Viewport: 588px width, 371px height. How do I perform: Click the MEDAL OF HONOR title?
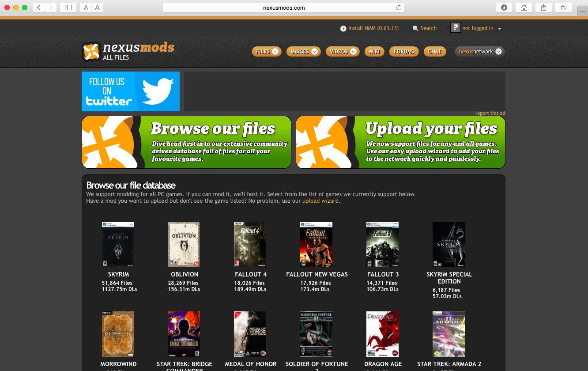[251, 364]
